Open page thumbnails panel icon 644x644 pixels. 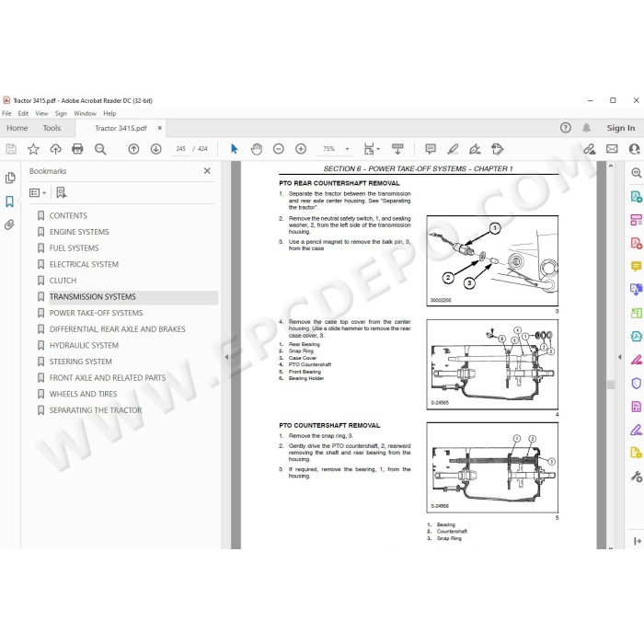(x=10, y=178)
